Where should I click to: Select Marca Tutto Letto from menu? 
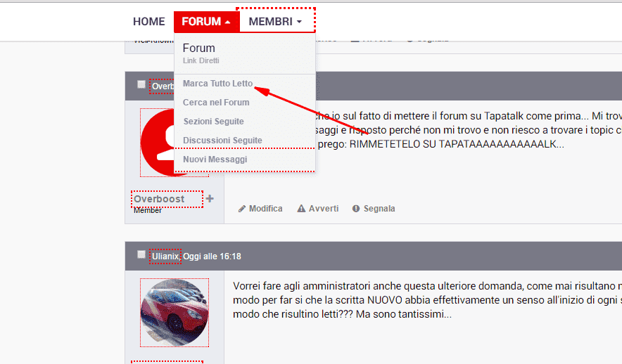click(217, 84)
